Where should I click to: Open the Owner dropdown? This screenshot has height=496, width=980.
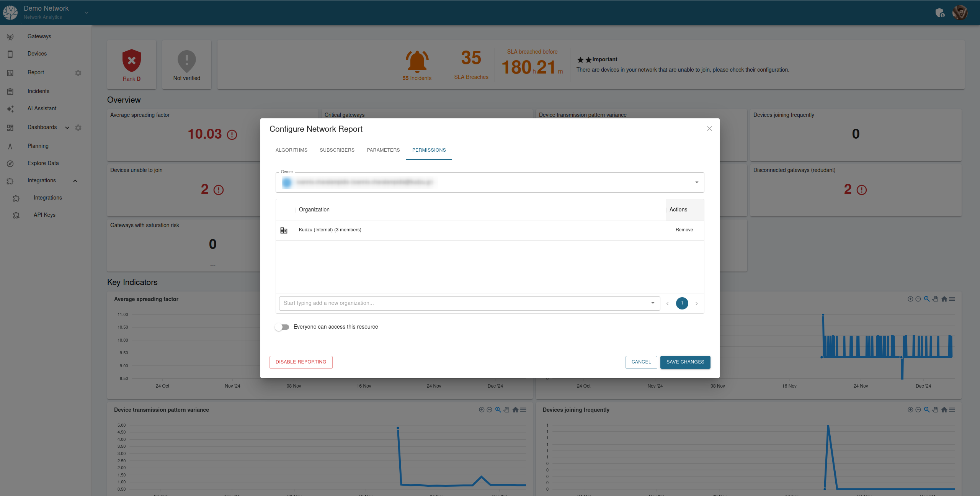pos(697,182)
